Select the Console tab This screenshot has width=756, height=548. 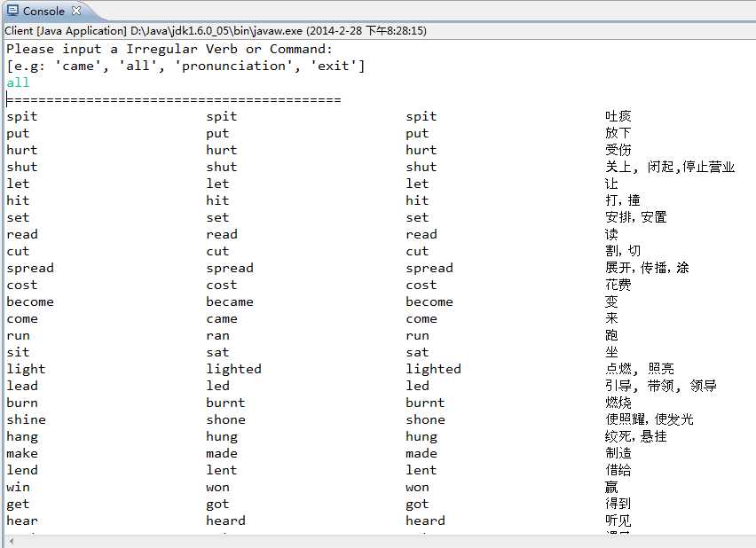coord(43,12)
